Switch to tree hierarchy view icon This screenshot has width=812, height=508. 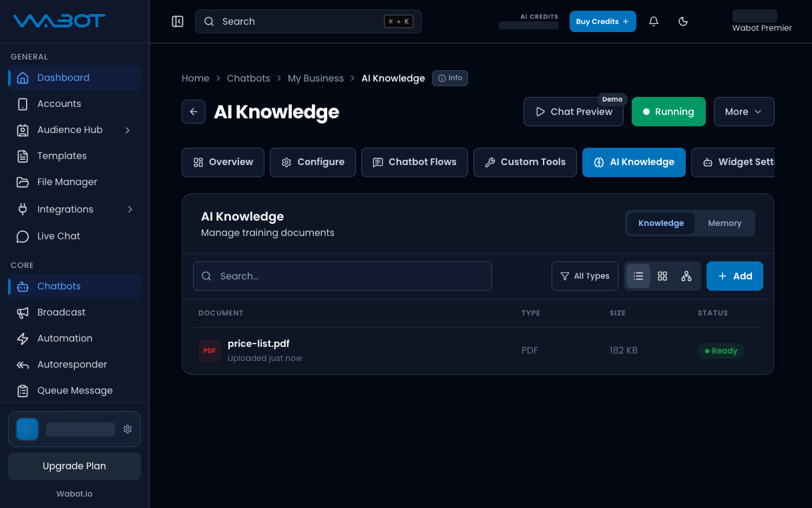pos(686,276)
